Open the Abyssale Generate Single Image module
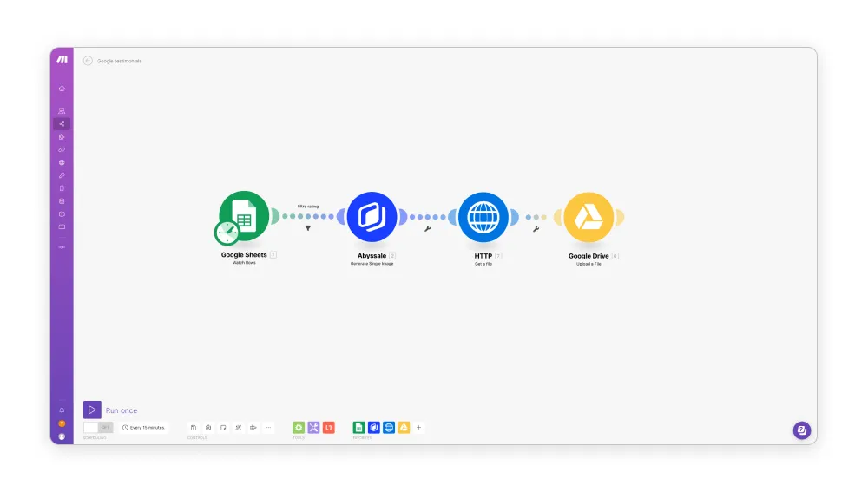868x492 pixels. [372, 217]
